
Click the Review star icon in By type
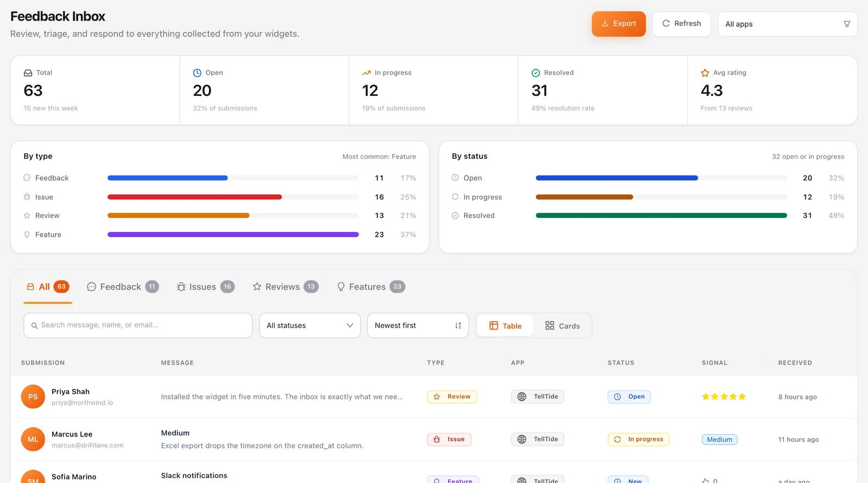click(27, 216)
